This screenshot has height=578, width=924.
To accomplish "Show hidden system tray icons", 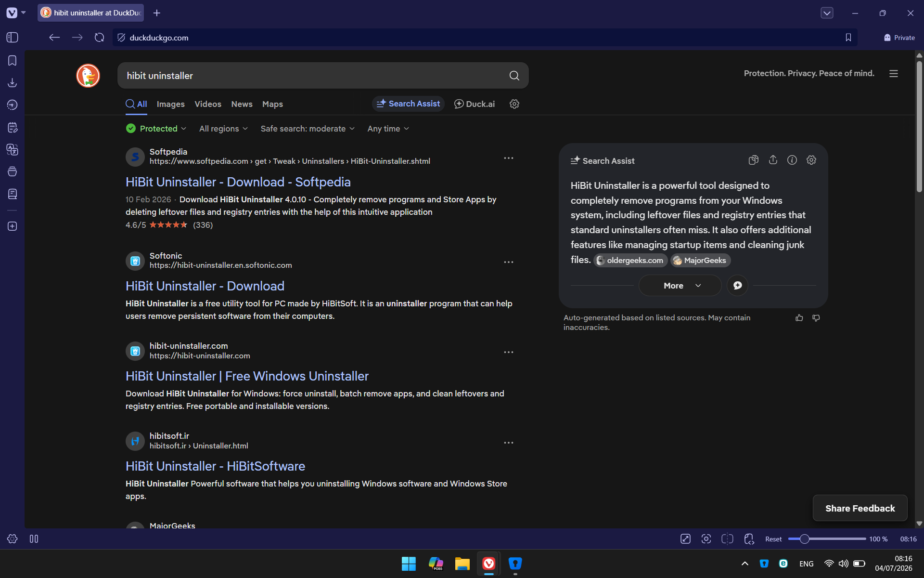I will 745,564.
